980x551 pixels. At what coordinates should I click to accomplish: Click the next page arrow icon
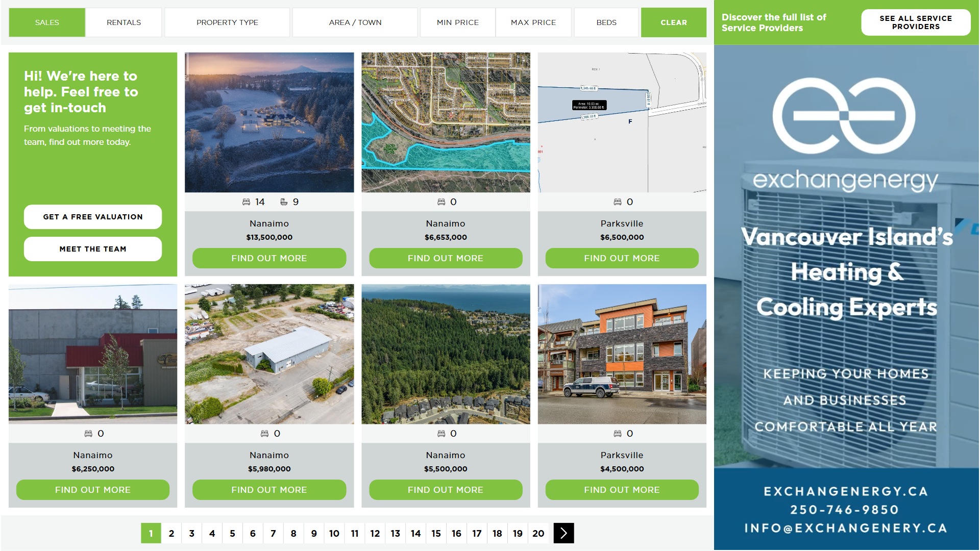[563, 533]
